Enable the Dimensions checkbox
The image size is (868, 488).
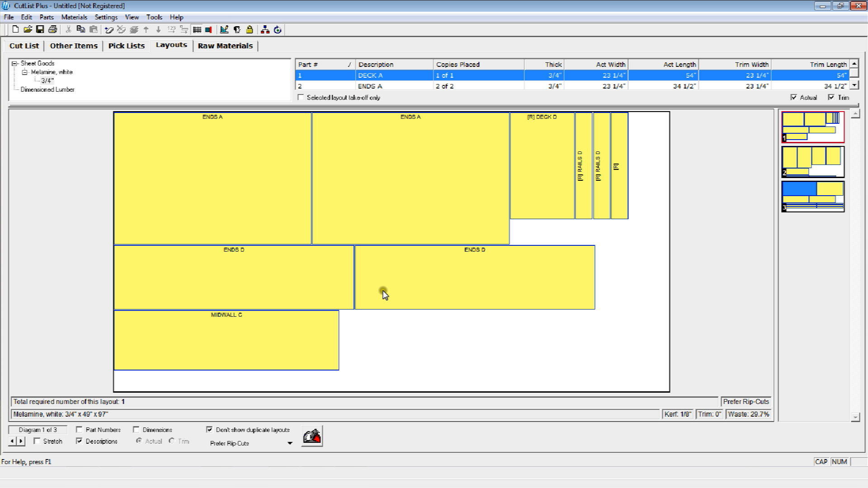coord(136,430)
